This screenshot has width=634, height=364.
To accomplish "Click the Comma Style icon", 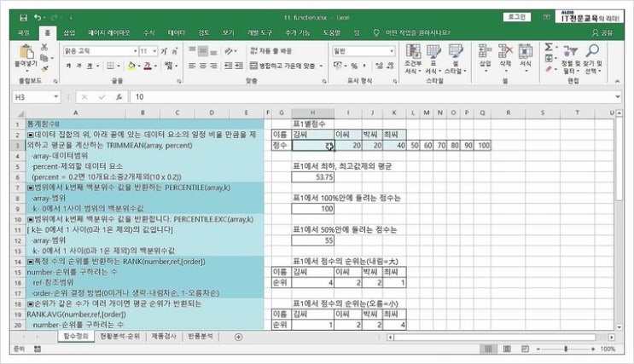I will pyautogui.click(x=364, y=66).
